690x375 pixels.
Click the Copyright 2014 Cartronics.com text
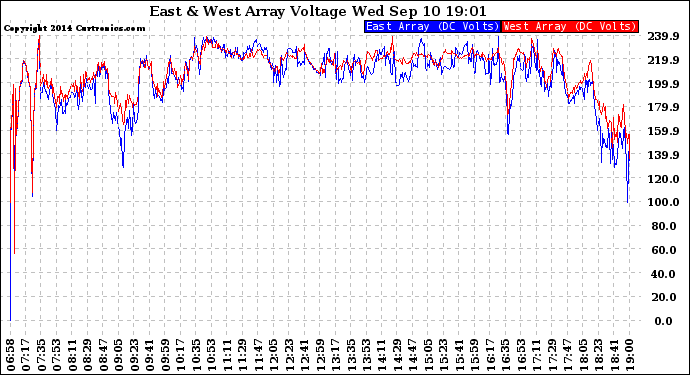[x=74, y=28]
